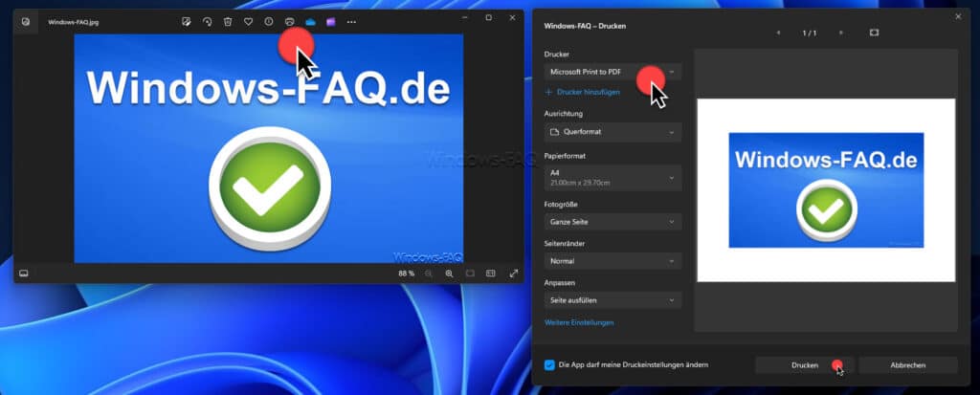Go to next page arrow in print preview
Image resolution: width=980 pixels, height=395 pixels.
pyautogui.click(x=840, y=33)
